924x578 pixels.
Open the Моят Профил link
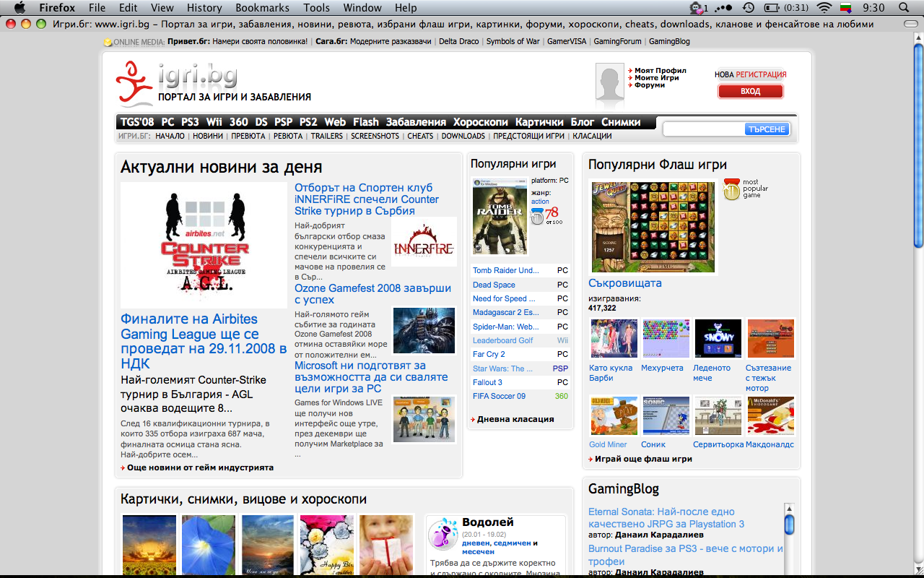661,71
